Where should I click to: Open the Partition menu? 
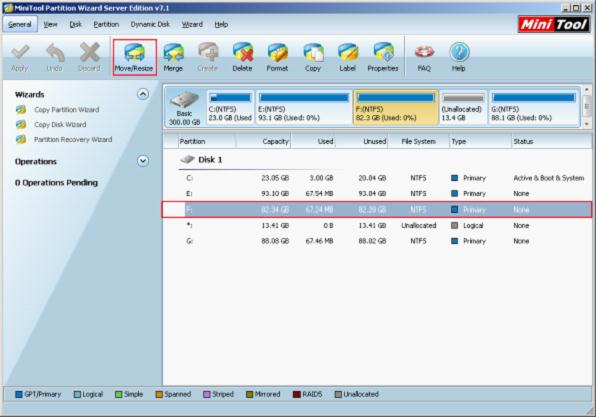point(106,24)
